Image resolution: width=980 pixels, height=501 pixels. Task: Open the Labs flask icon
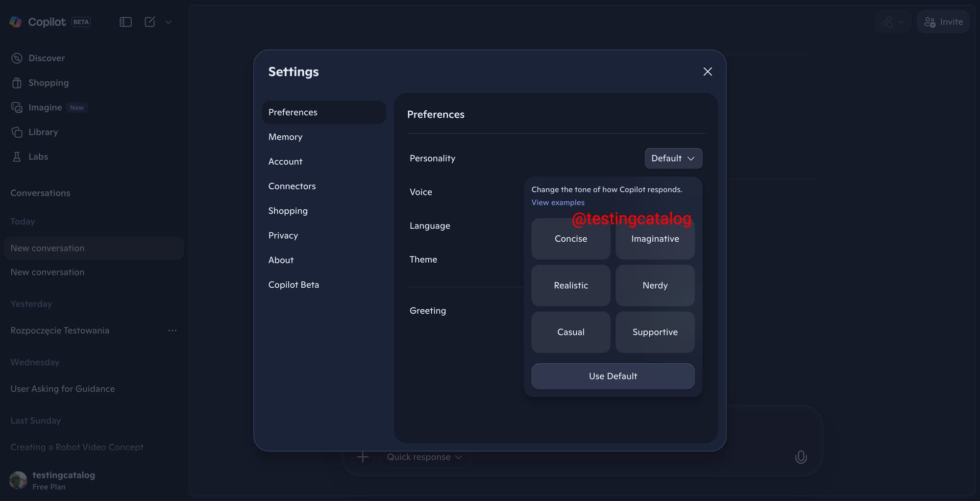(x=17, y=156)
